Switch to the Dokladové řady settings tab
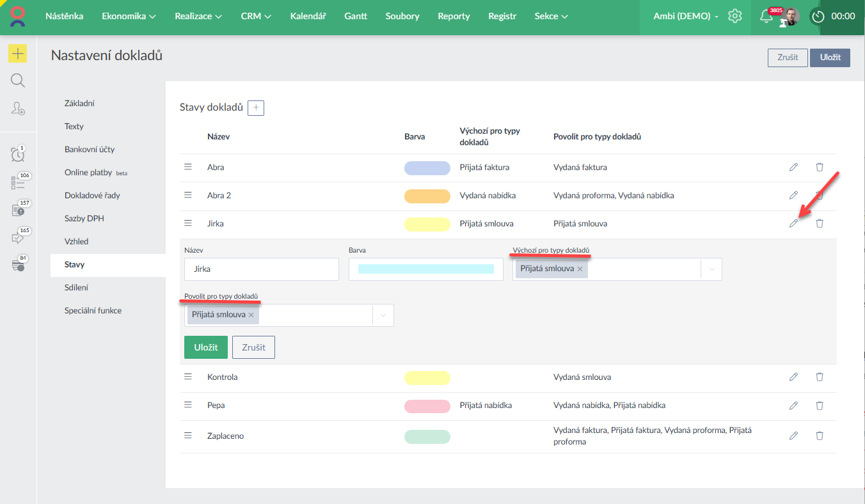 click(x=92, y=196)
